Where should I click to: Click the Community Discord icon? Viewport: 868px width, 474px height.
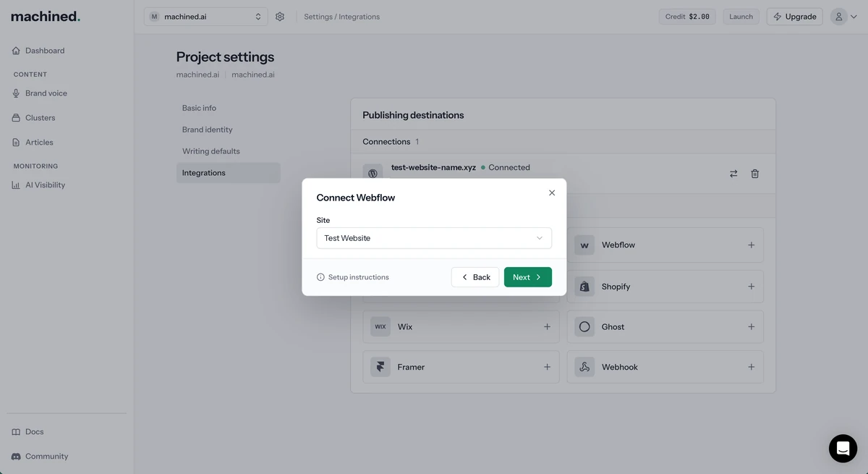16,457
